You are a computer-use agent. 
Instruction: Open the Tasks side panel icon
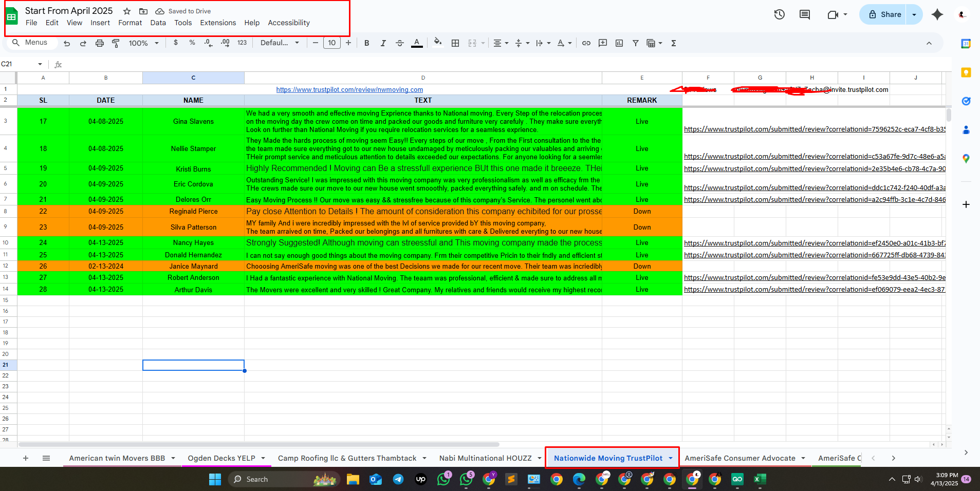(966, 101)
